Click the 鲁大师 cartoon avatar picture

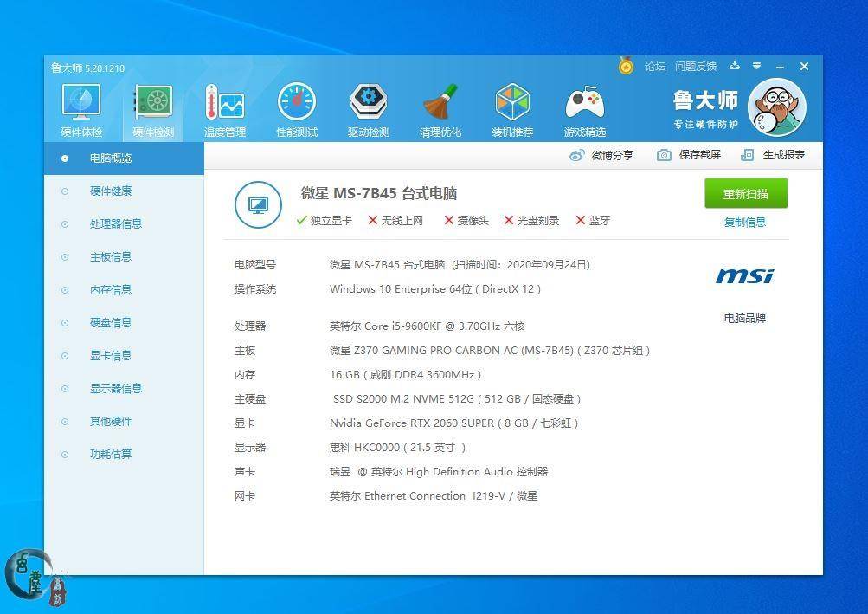click(x=776, y=108)
